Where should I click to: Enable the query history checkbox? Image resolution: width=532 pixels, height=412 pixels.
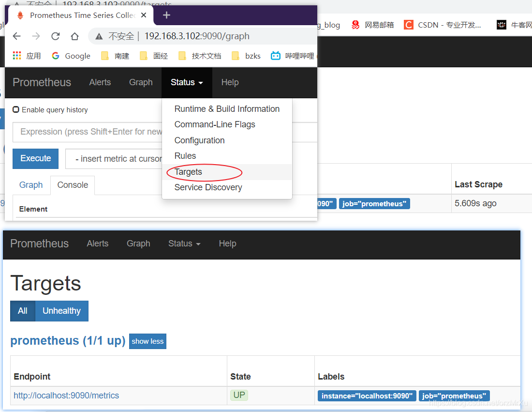(x=16, y=109)
